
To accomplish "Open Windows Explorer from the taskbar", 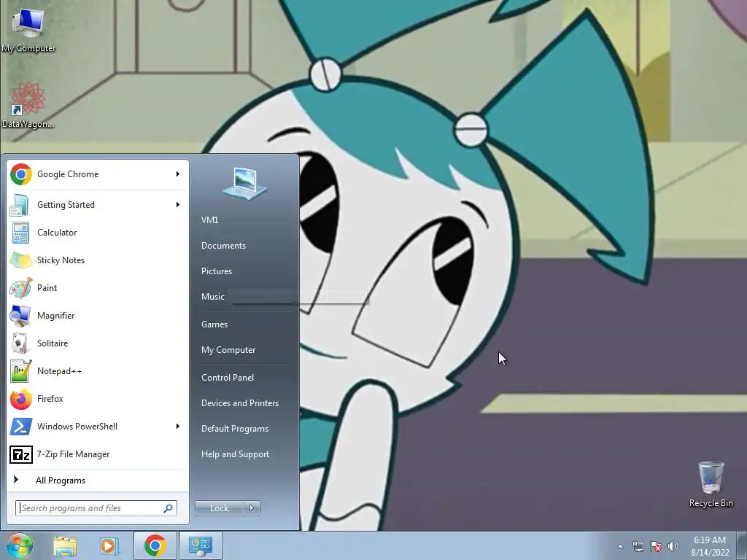I will 65,545.
